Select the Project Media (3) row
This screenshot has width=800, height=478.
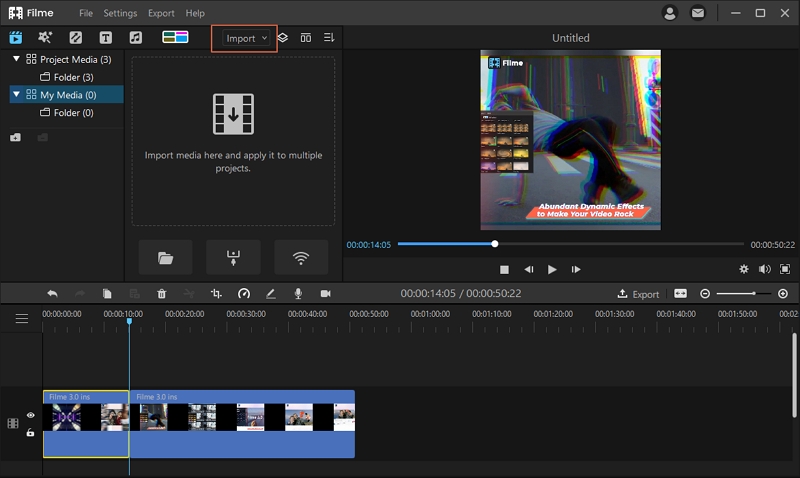[x=66, y=59]
